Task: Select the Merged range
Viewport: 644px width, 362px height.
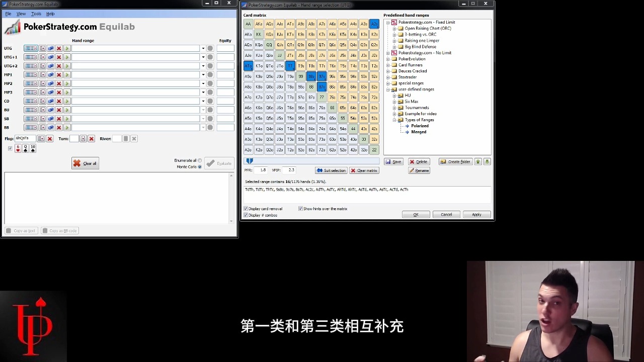Action: 419,132
